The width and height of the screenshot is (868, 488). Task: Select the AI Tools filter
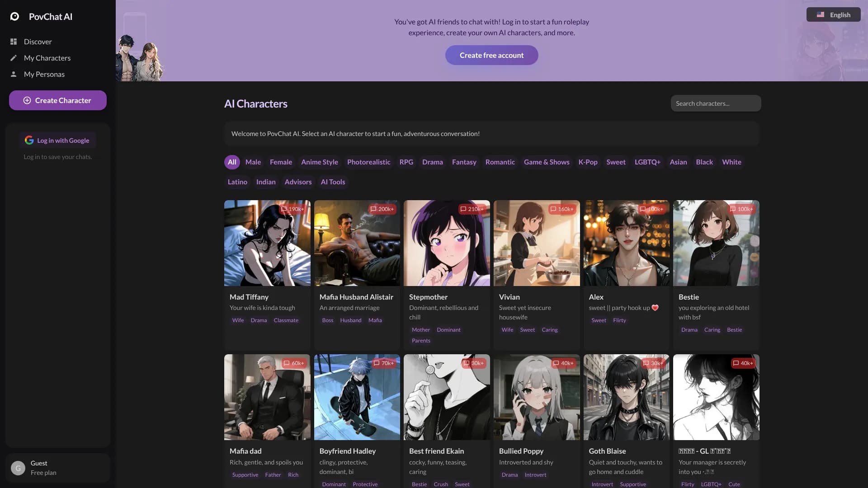[333, 182]
